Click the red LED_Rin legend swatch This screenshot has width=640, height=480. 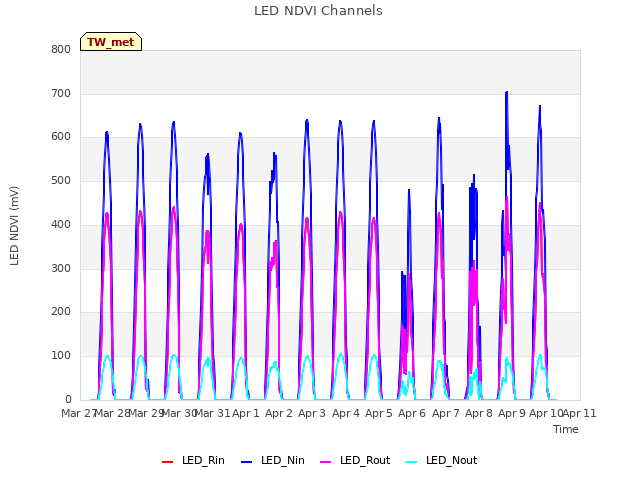[167, 462]
